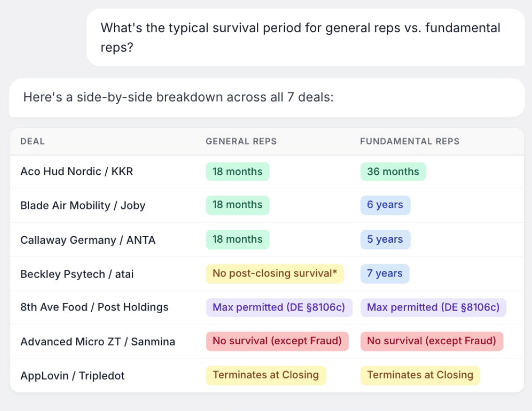The width and height of the screenshot is (532, 411).
Task: Click the 7 years badge for Beckley Psytech
Action: [385, 273]
